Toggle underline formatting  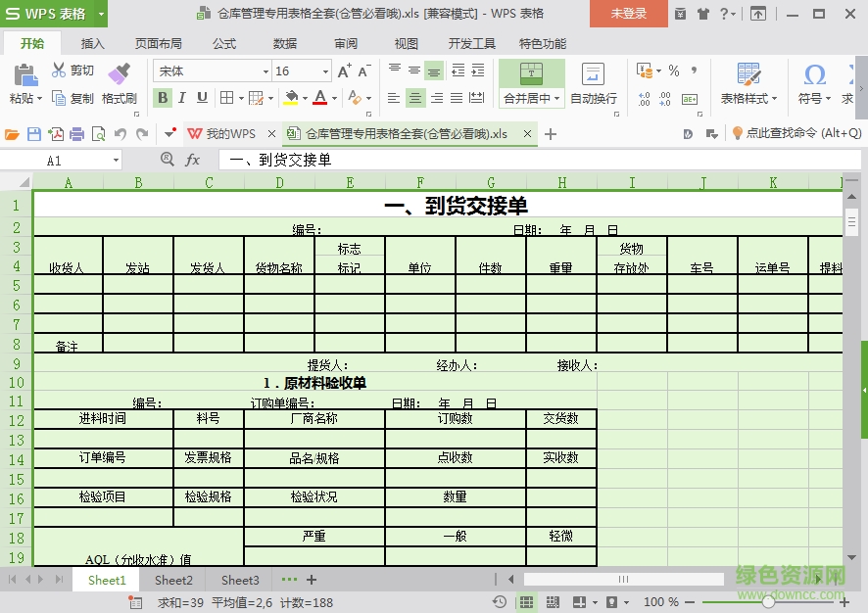click(200, 99)
